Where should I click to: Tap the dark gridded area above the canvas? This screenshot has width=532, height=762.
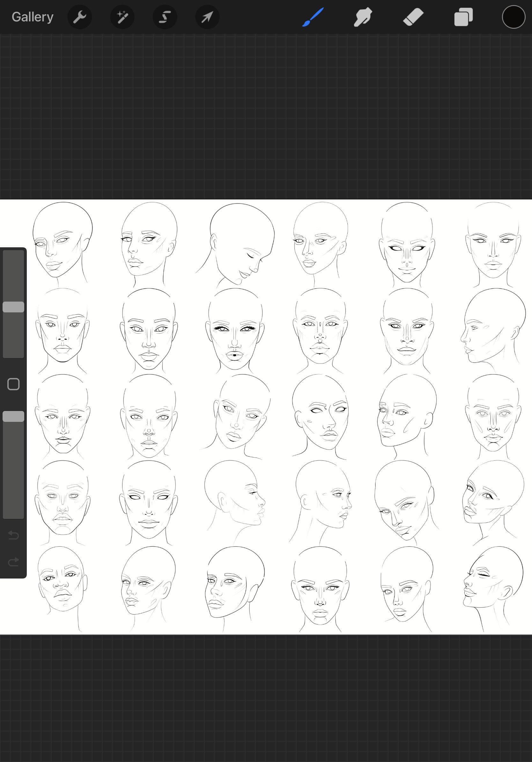(x=265, y=116)
